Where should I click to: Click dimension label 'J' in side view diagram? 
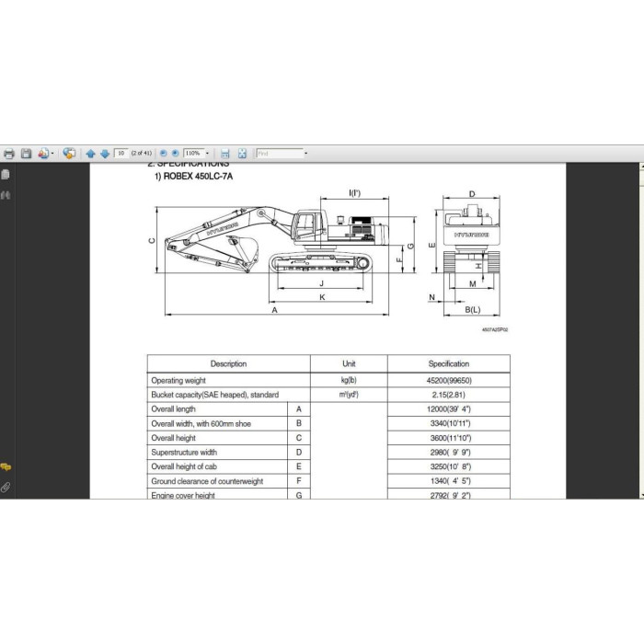click(322, 283)
